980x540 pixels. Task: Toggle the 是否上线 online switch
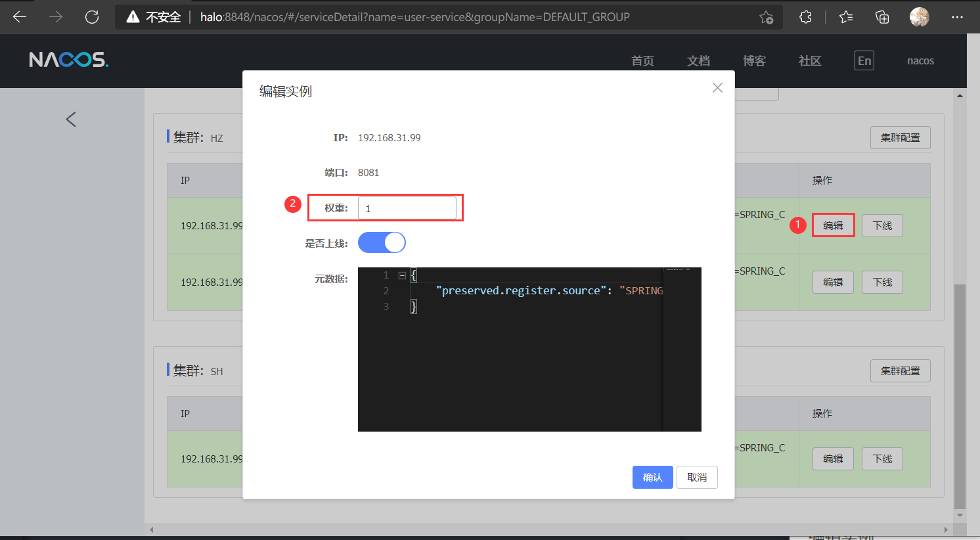point(382,242)
